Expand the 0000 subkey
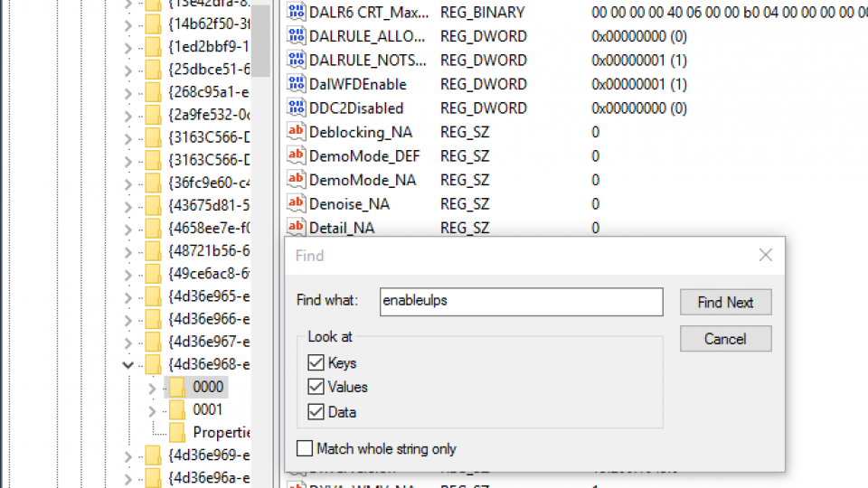 point(152,389)
